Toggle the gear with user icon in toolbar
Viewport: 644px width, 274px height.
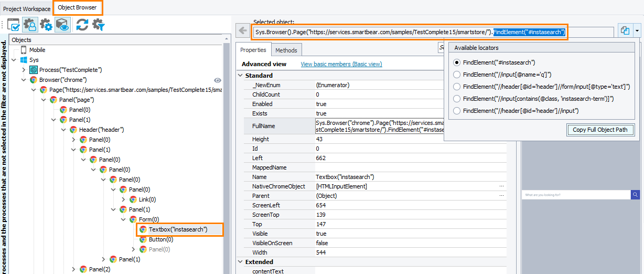coord(30,25)
